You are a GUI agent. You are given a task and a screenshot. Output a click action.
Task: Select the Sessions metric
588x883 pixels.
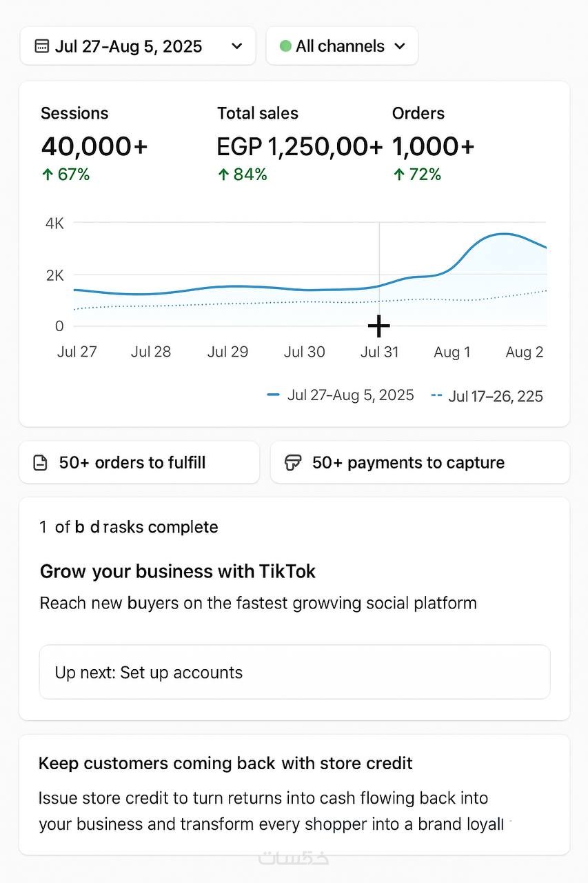[74, 113]
